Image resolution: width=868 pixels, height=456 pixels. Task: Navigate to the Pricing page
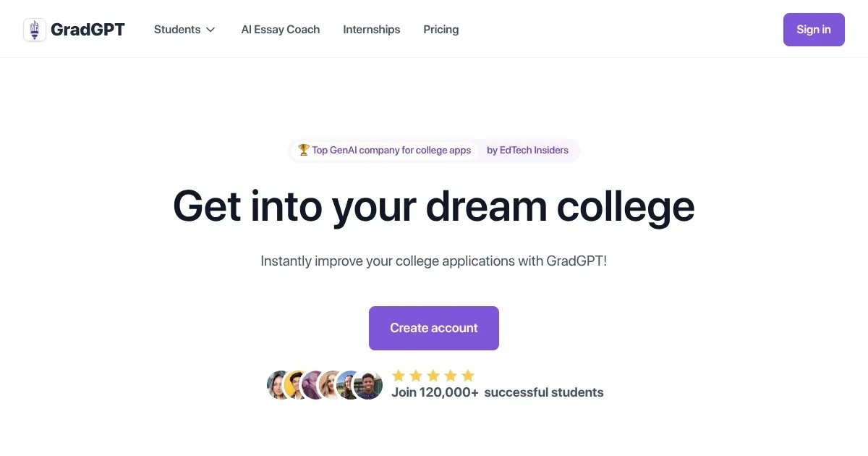pyautogui.click(x=441, y=30)
